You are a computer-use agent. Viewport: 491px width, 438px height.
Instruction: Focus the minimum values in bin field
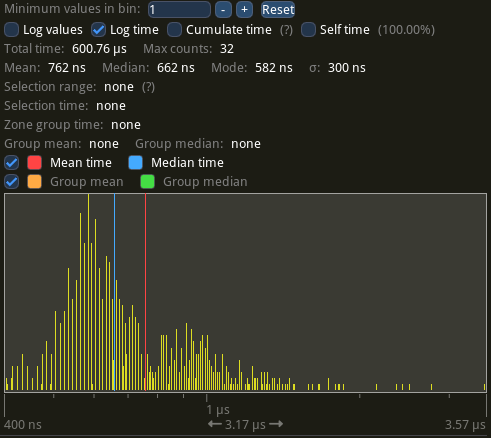point(179,10)
